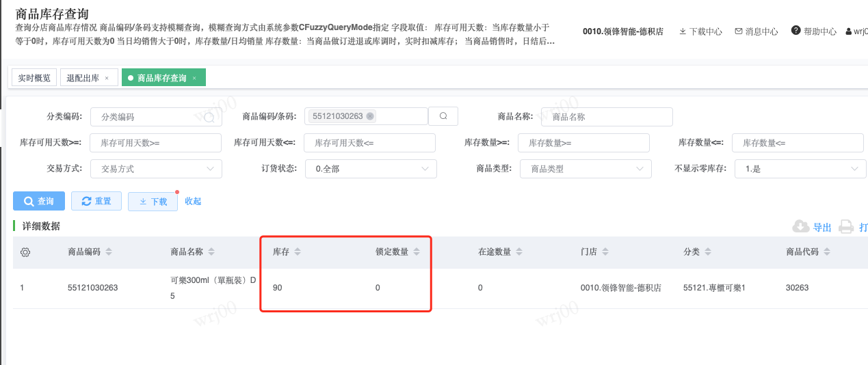Open the message center envelope icon

coord(739,31)
